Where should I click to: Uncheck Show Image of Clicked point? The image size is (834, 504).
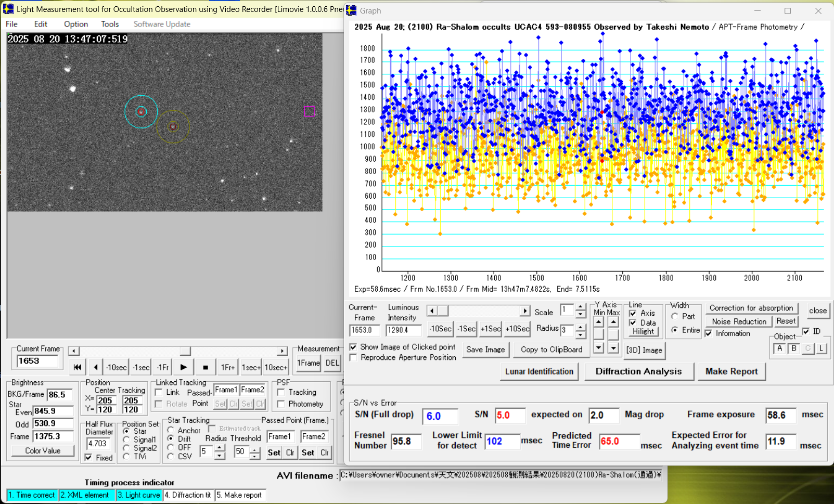click(353, 347)
